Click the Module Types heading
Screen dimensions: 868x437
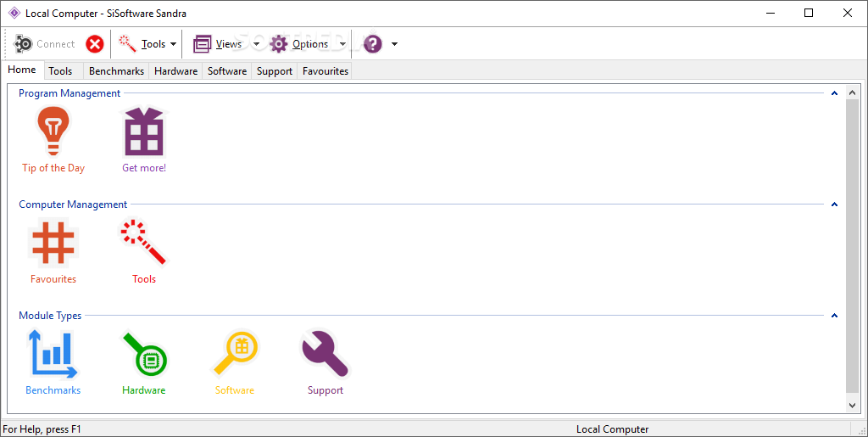50,315
